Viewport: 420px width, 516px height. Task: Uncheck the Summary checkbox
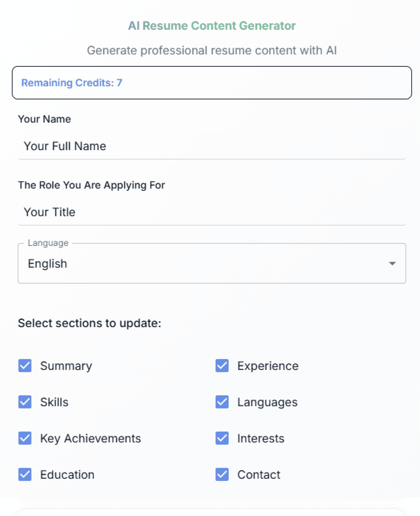[x=25, y=366]
